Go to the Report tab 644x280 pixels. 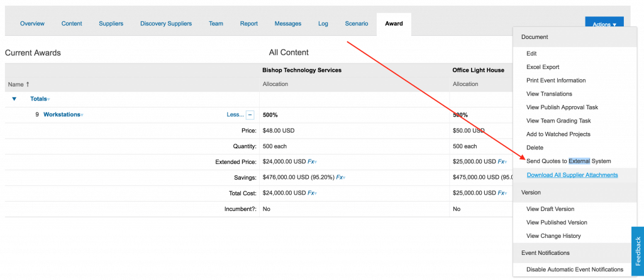coord(249,23)
